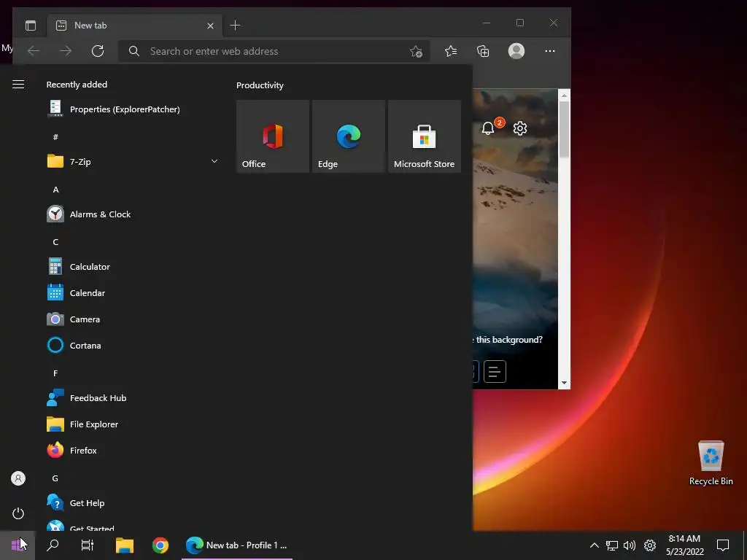
Task: Open the Edge profile avatar
Action: click(516, 51)
